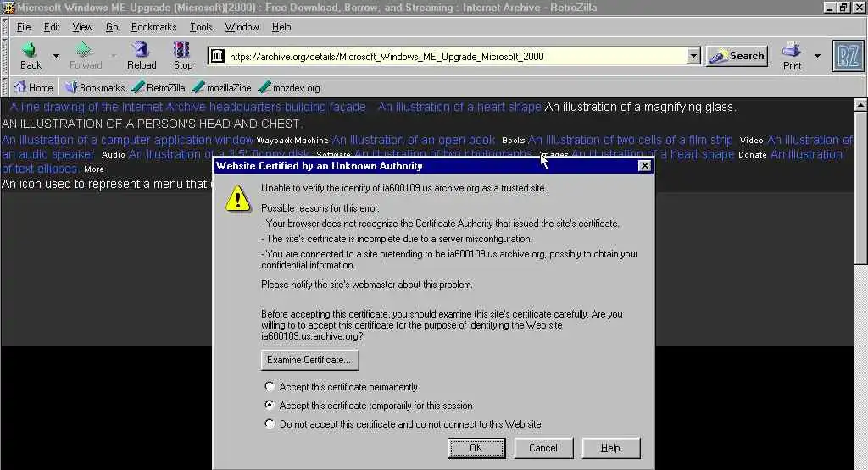This screenshot has height=470, width=868.
Task: Confirm the dialog with OK
Action: (476, 448)
